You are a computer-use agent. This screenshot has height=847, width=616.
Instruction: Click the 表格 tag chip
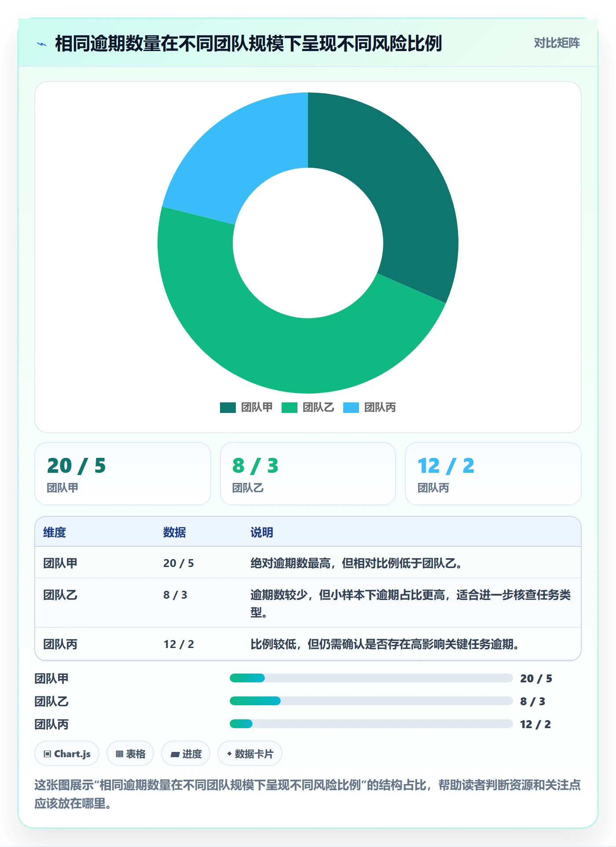pos(130,754)
